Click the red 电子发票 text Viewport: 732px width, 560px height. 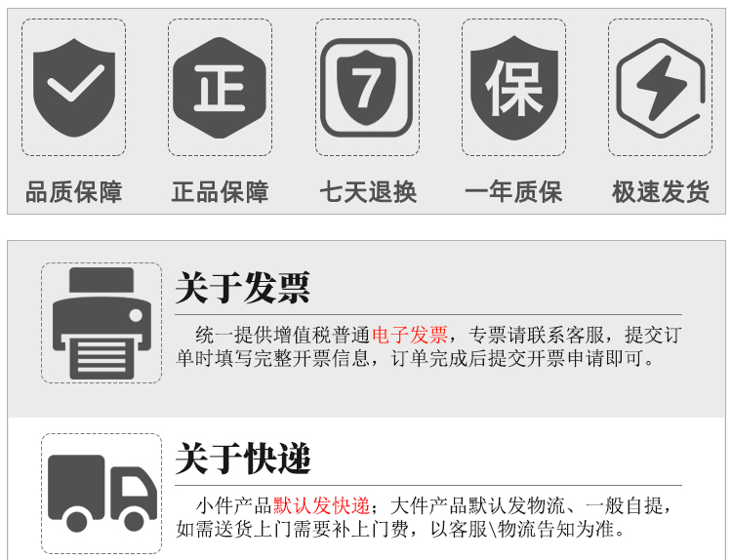tap(410, 335)
